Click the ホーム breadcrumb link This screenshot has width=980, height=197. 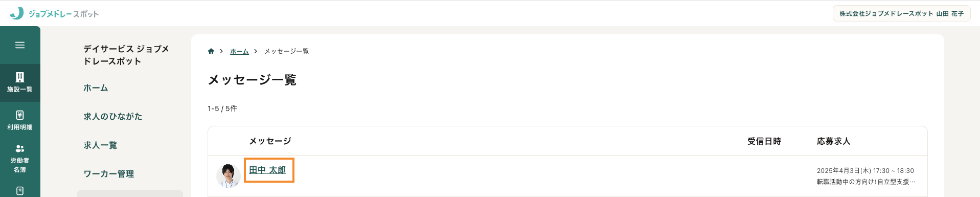point(239,51)
